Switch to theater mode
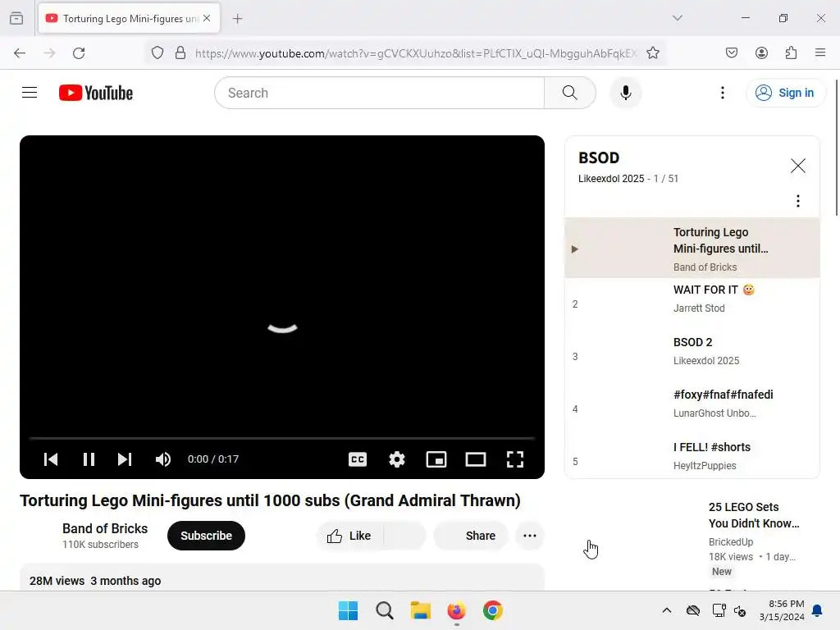840x630 pixels. [x=476, y=459]
